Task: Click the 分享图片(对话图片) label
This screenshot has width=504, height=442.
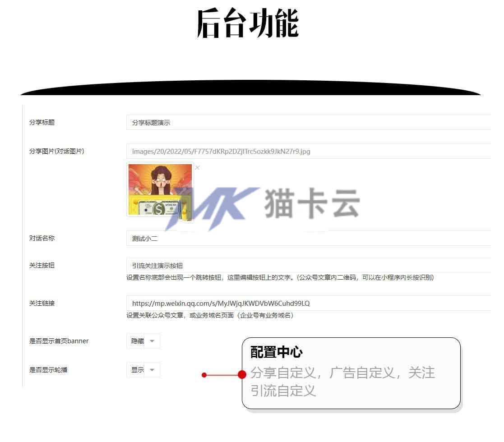Action: click(x=56, y=151)
